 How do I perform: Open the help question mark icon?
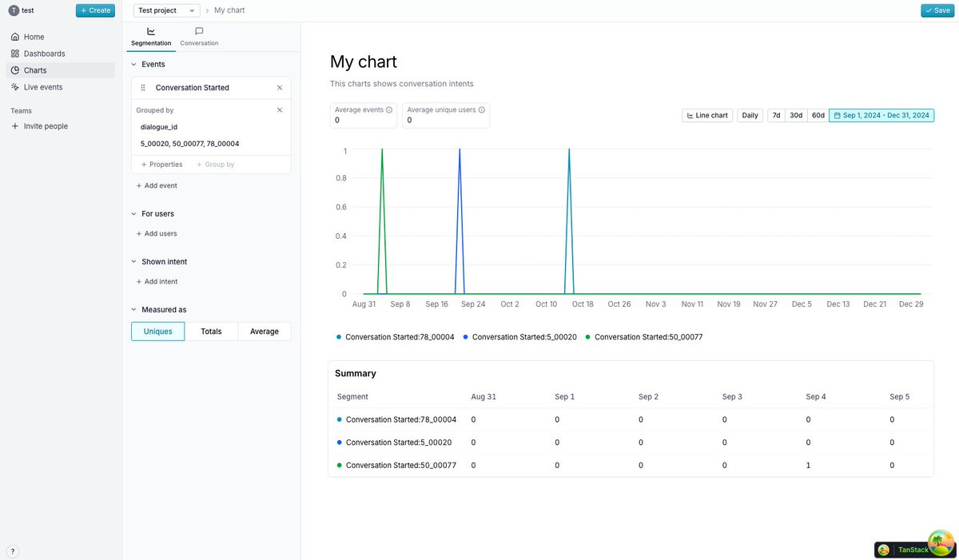click(x=13, y=551)
